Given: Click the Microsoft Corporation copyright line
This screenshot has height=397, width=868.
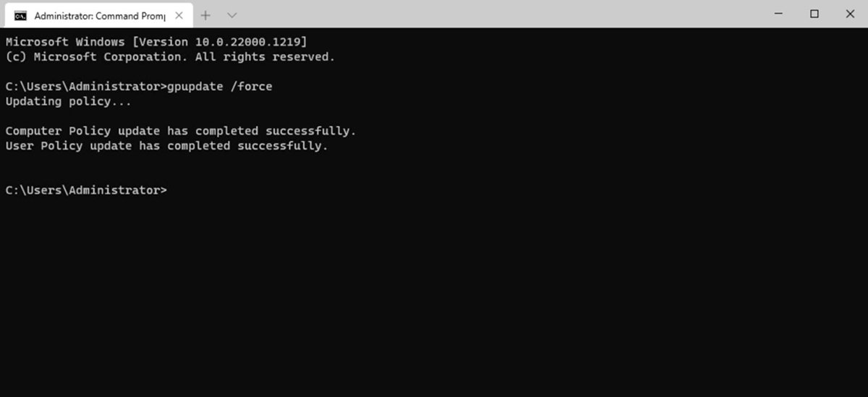Looking at the screenshot, I should click(170, 56).
